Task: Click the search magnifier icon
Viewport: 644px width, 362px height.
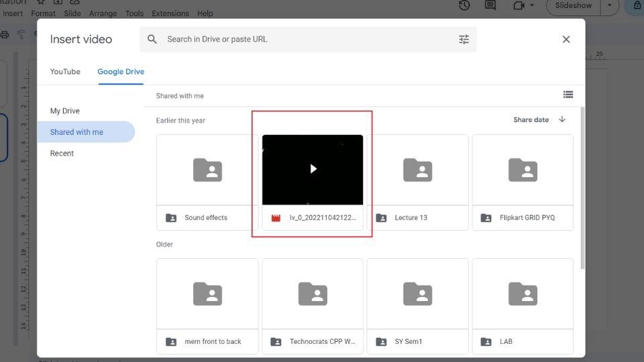Action: [152, 39]
